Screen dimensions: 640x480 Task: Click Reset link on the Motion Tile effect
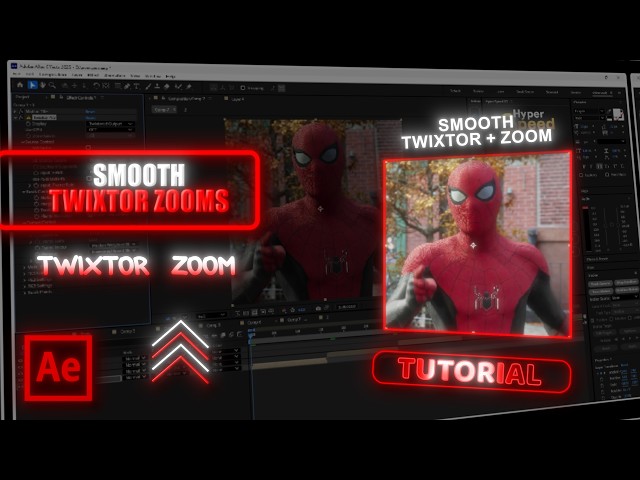point(90,111)
